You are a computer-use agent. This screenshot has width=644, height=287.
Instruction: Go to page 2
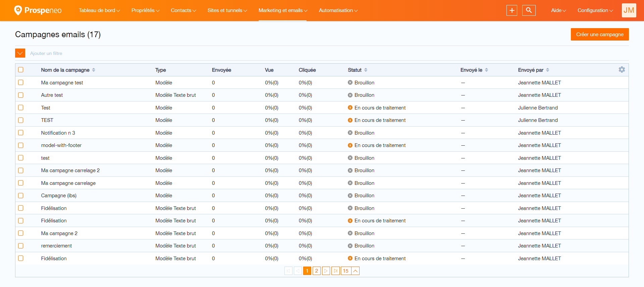tap(317, 271)
